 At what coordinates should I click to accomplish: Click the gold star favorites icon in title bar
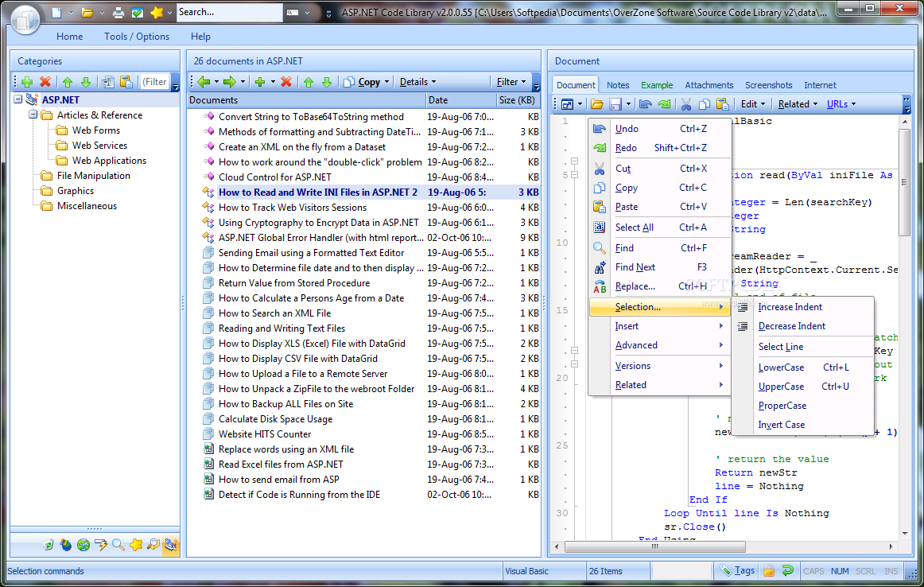157,13
